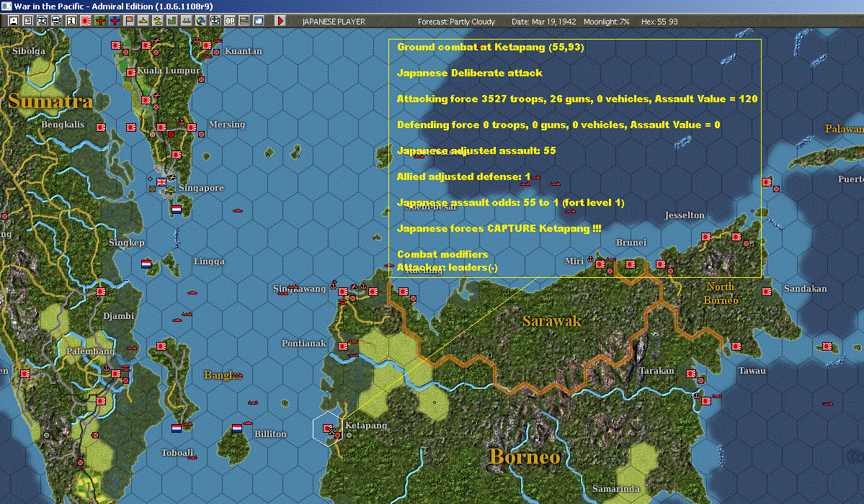Open the information 'i' toolbar icon
The image size is (864, 504).
(71, 21)
